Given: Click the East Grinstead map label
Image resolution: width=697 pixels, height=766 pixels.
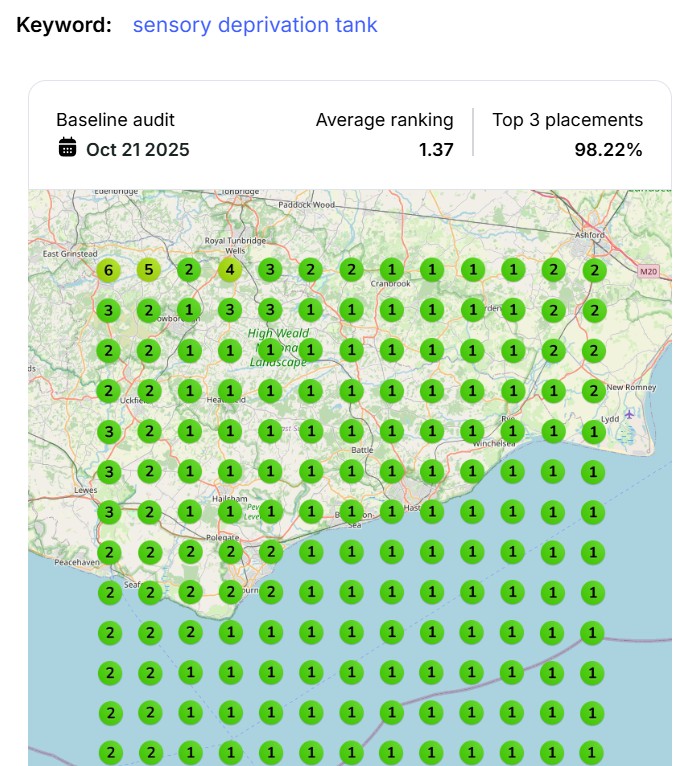Looking at the screenshot, I should [69, 254].
